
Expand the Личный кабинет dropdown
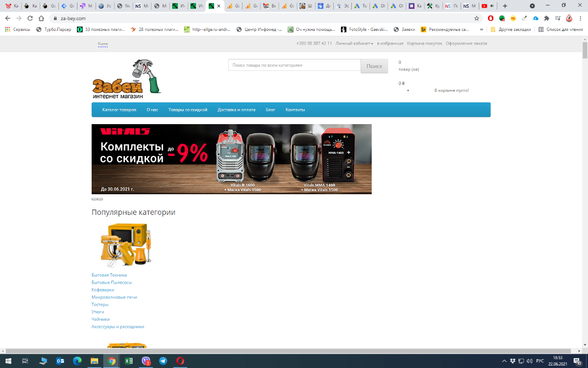(x=354, y=43)
